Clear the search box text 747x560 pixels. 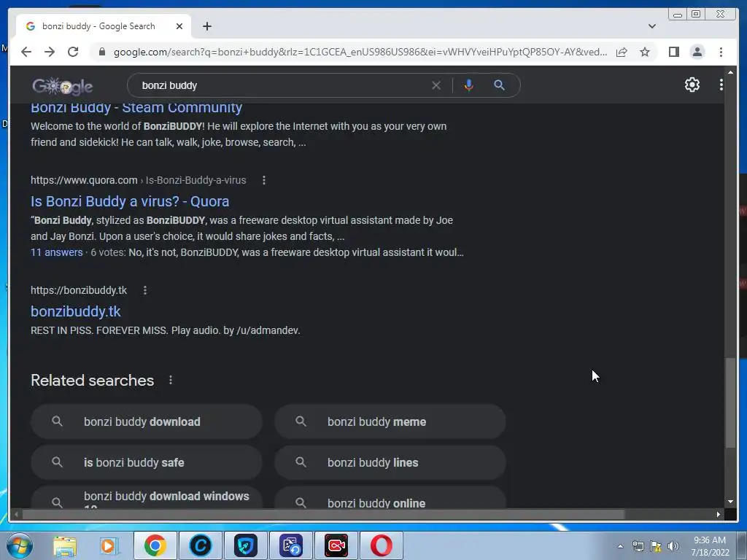click(436, 85)
